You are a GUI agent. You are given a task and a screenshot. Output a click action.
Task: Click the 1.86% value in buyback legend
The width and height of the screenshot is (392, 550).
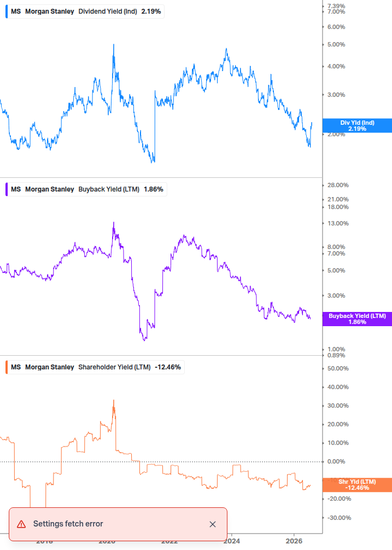(154, 189)
